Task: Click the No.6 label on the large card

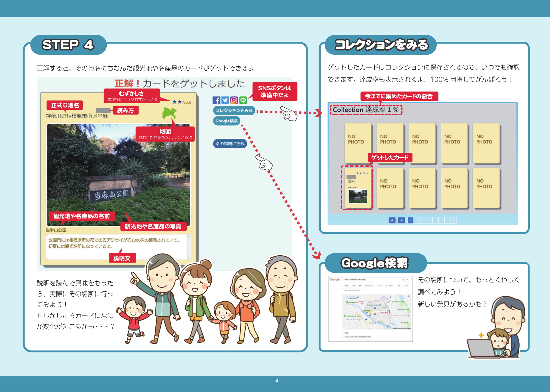Action: click(187, 102)
